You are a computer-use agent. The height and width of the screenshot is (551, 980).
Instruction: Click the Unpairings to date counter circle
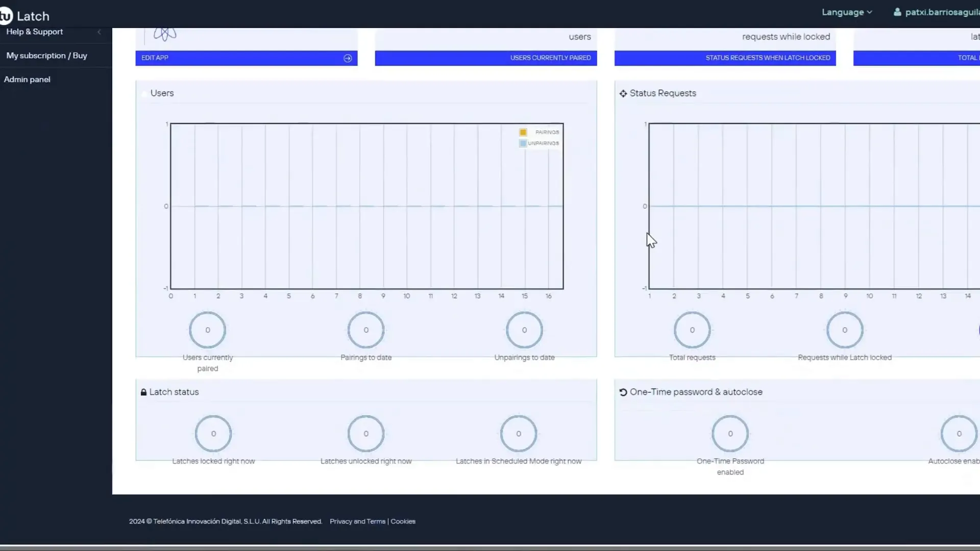coord(524,330)
